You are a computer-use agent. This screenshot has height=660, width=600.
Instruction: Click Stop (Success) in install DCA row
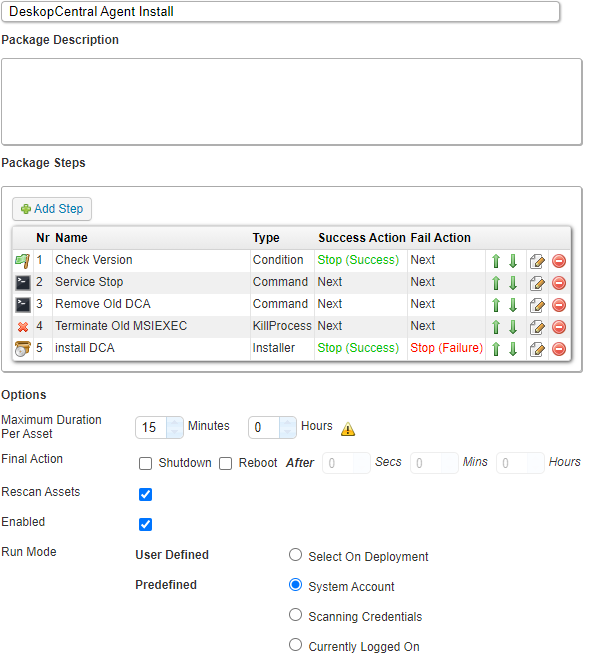[x=358, y=348]
